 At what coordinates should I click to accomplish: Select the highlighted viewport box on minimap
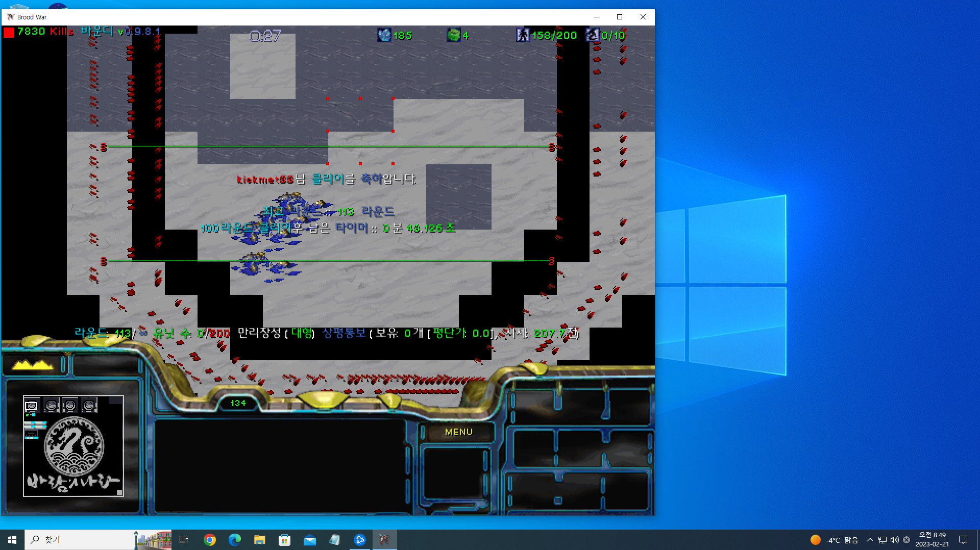pos(31,406)
